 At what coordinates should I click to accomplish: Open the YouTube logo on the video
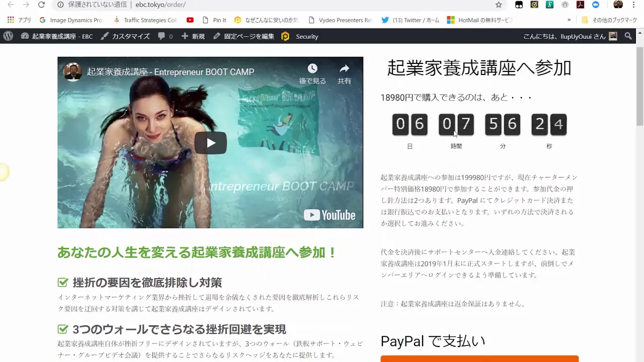[330, 215]
